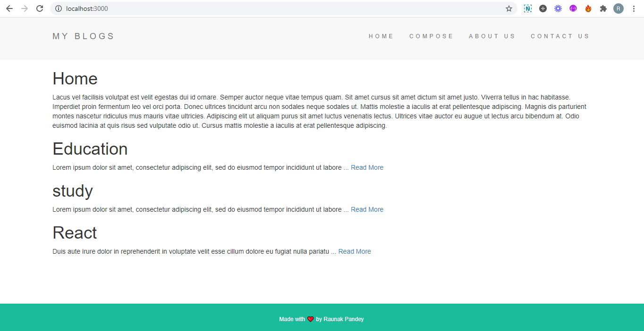Click the Lacus vel facilisis paragraph
This screenshot has height=331, width=644.
tap(320, 111)
